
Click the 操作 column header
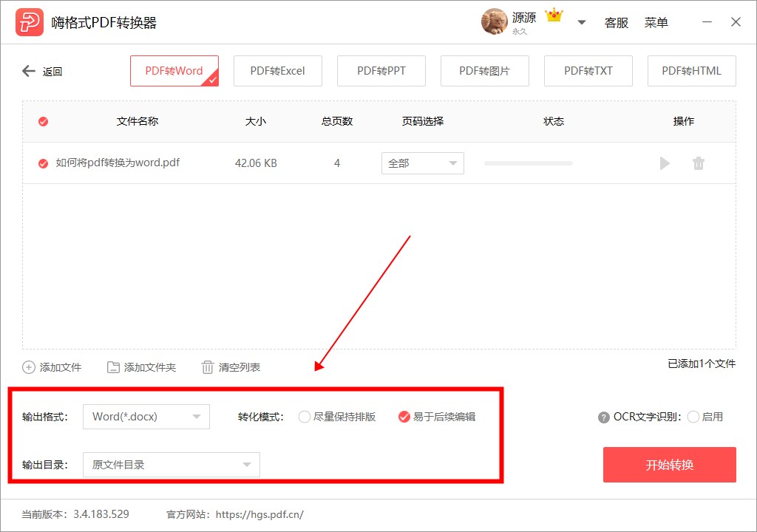click(x=684, y=121)
